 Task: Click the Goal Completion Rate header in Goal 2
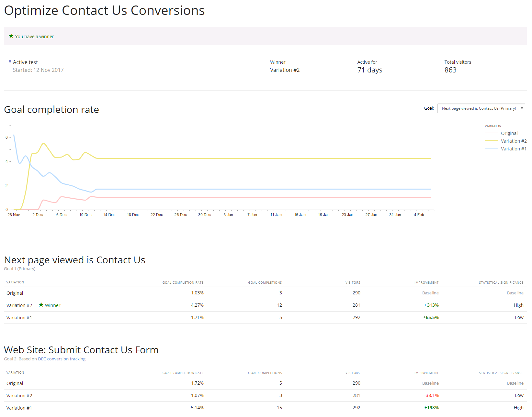183,373
